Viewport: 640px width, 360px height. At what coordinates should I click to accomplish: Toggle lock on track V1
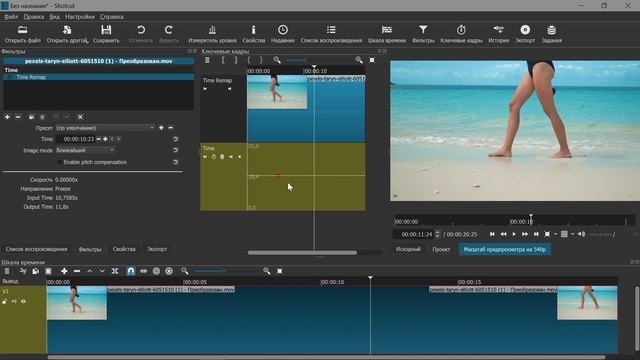click(x=4, y=301)
